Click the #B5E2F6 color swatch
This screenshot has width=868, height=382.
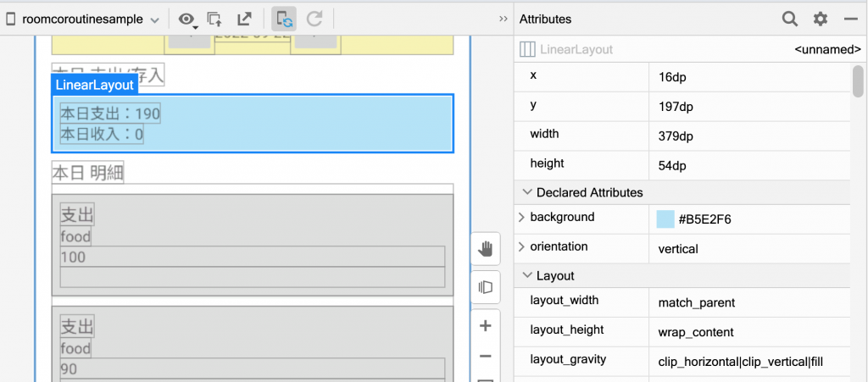tap(665, 219)
